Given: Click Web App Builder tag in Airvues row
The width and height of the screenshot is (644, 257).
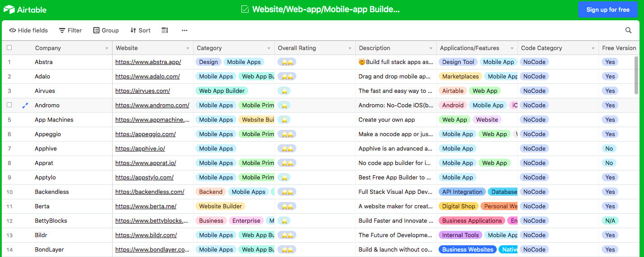Looking at the screenshot, I should pos(222,91).
